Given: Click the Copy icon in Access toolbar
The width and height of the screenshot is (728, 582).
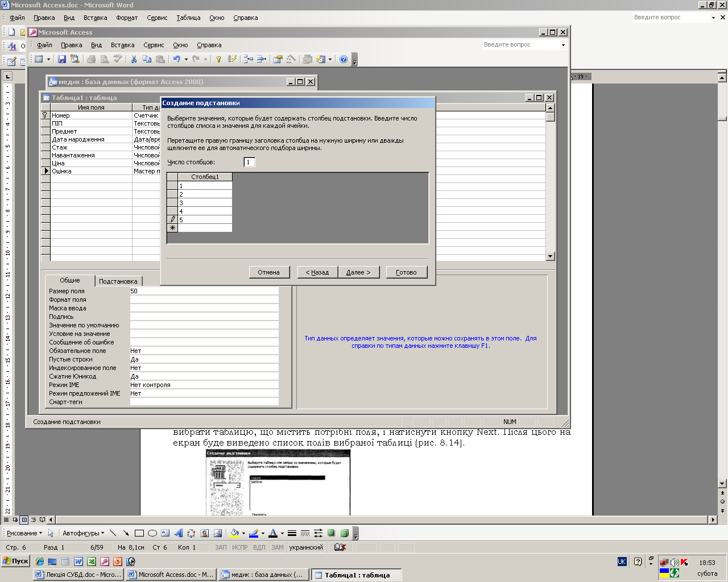Looking at the screenshot, I should [x=147, y=59].
